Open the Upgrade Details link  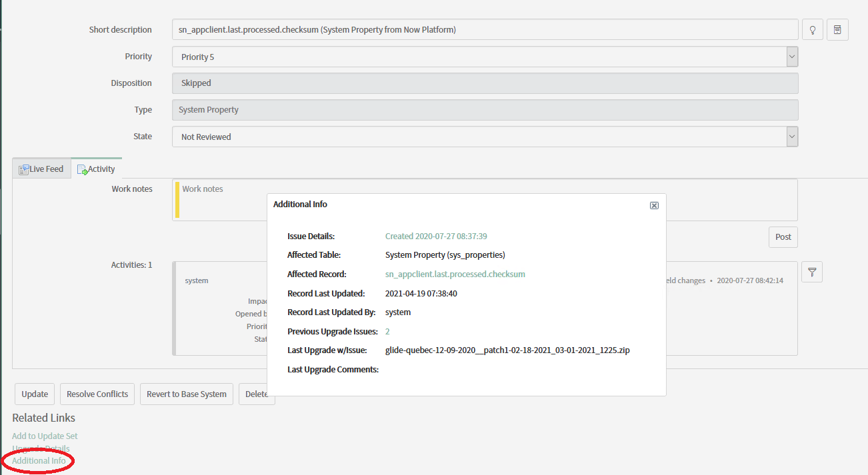pos(40,448)
